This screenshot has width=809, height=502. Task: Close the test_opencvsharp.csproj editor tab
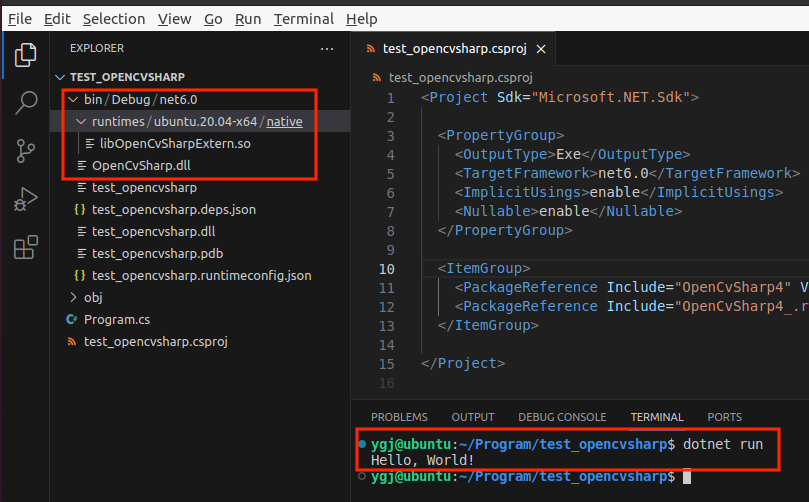point(541,49)
